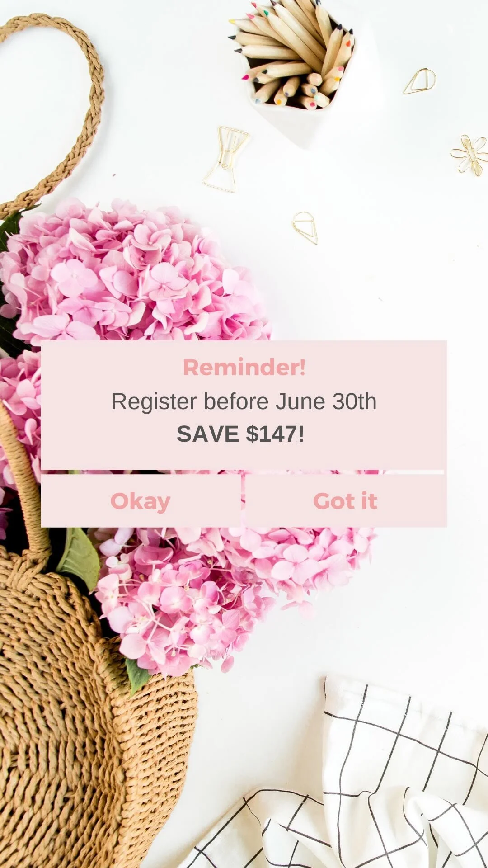This screenshot has height=868, width=488.
Task: Click the Reminder! heading
Action: click(x=244, y=367)
